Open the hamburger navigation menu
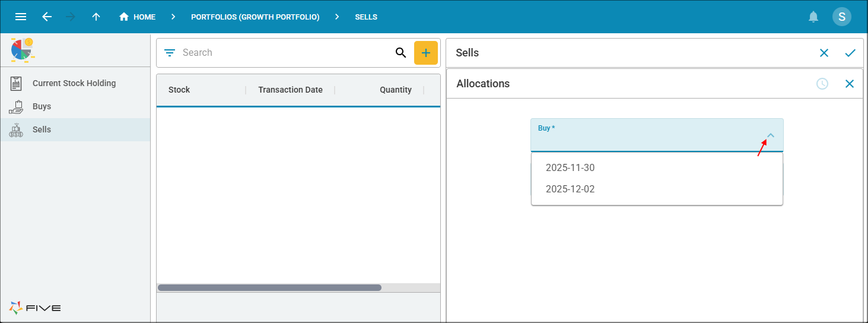 21,17
